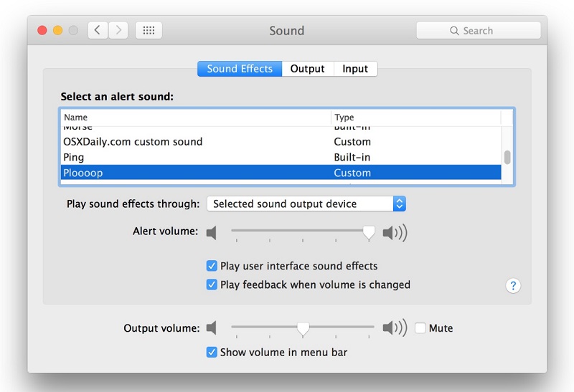Disable Play user interface sound effects
Viewport: 574px width, 392px height.
click(x=212, y=266)
